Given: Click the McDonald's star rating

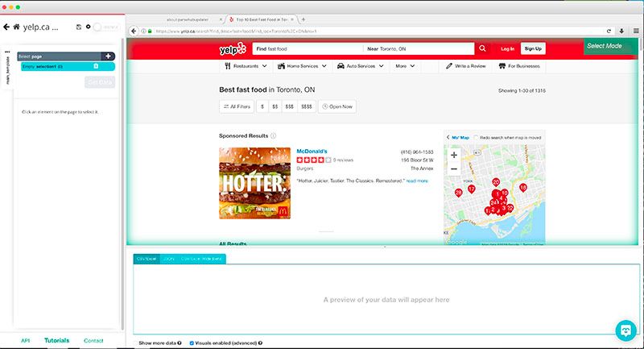Looking at the screenshot, I should [313, 160].
